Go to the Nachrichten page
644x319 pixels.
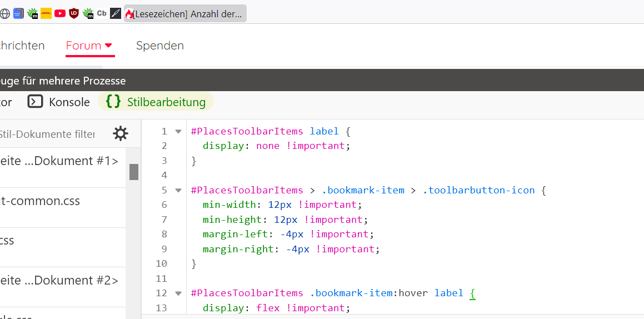[22, 46]
